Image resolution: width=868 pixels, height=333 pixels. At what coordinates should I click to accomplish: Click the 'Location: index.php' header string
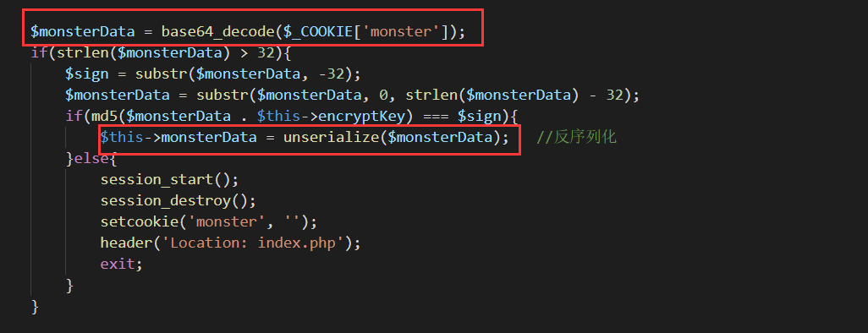257,243
